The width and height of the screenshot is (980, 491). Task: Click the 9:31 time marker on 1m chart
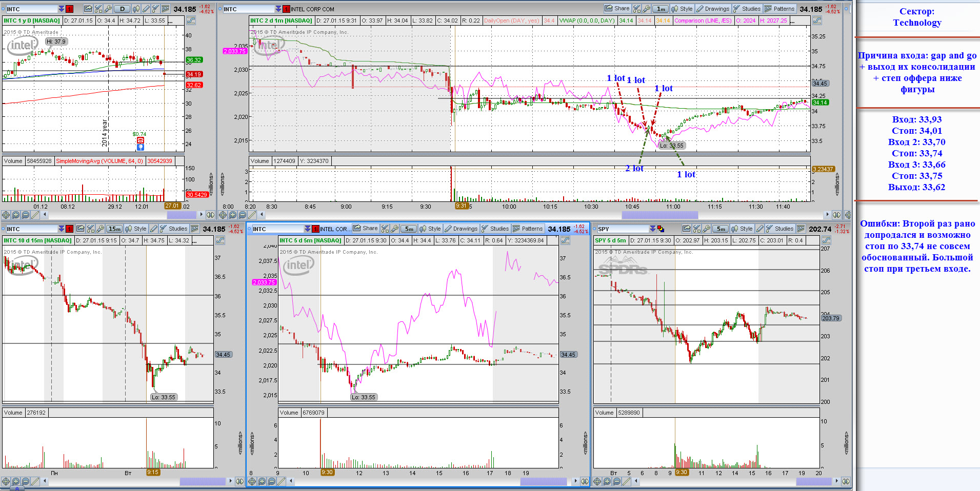[462, 206]
